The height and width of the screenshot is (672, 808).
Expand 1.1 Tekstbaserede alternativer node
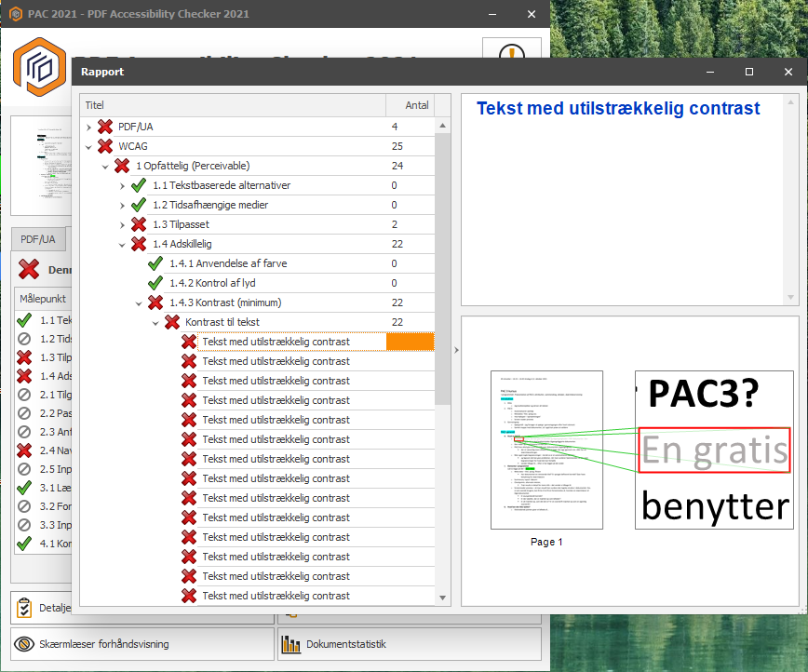click(x=122, y=186)
